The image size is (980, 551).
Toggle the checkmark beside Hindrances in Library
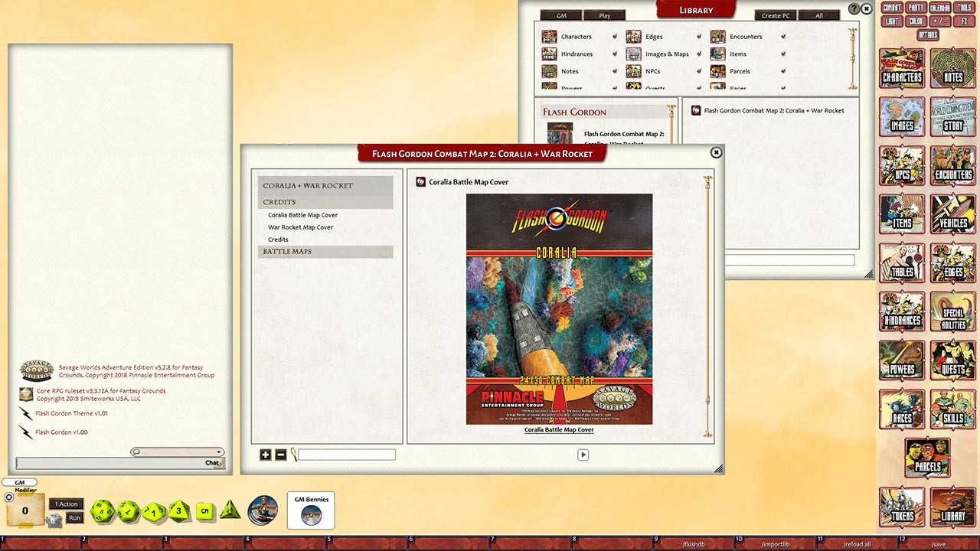[x=615, y=54]
